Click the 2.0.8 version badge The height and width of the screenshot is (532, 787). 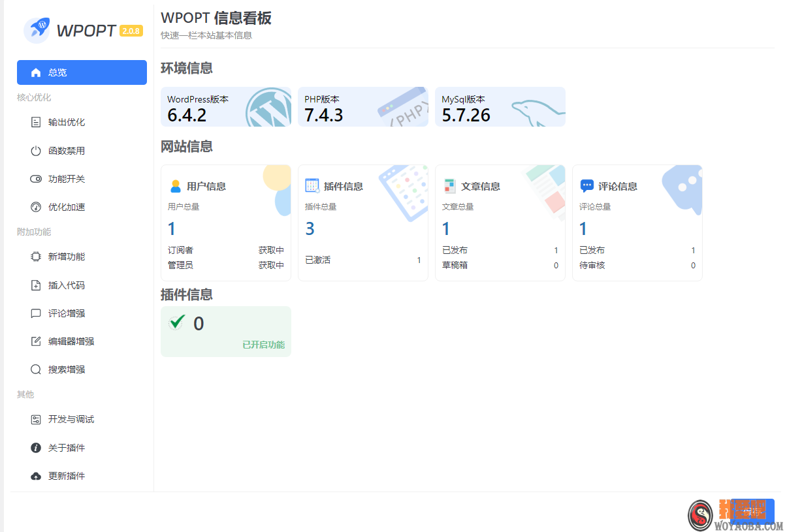point(132,30)
